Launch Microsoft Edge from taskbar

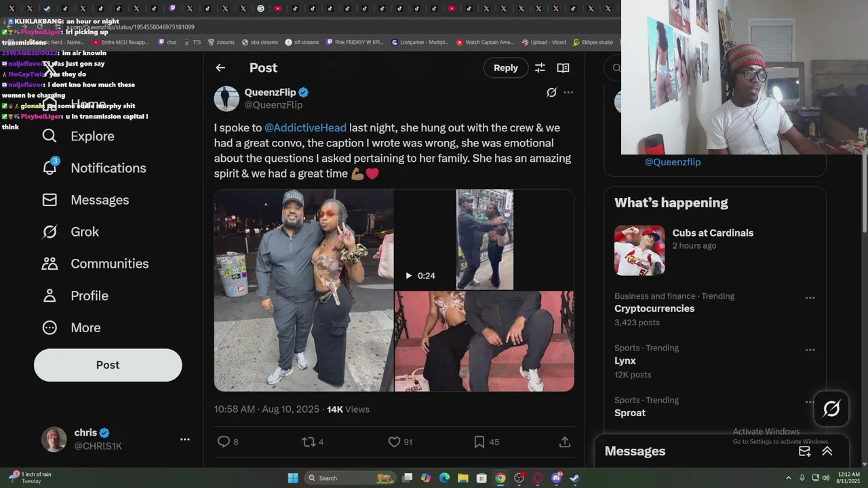[444, 478]
